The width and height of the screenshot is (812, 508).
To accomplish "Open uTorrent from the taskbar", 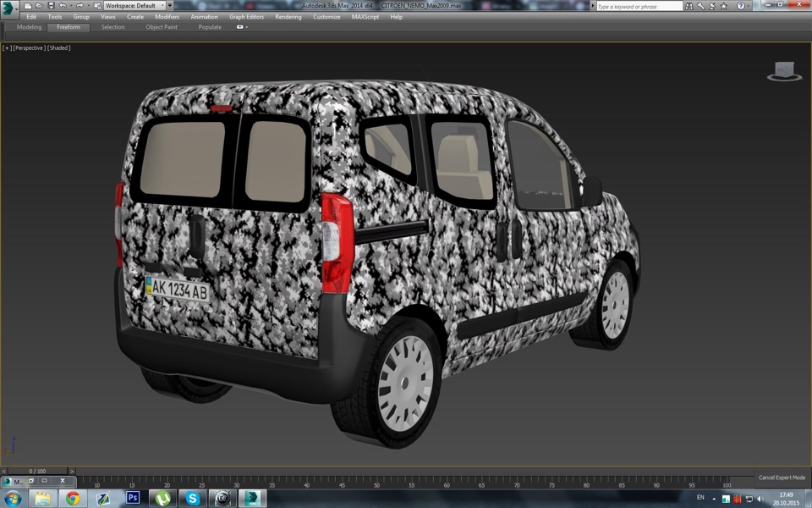I will point(163,499).
